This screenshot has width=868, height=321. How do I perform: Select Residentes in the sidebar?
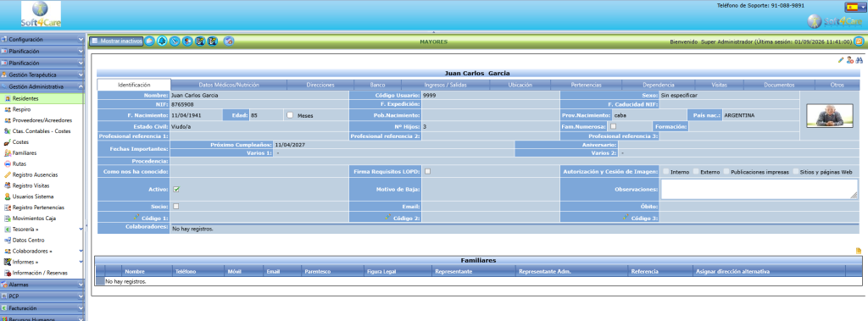click(42, 98)
